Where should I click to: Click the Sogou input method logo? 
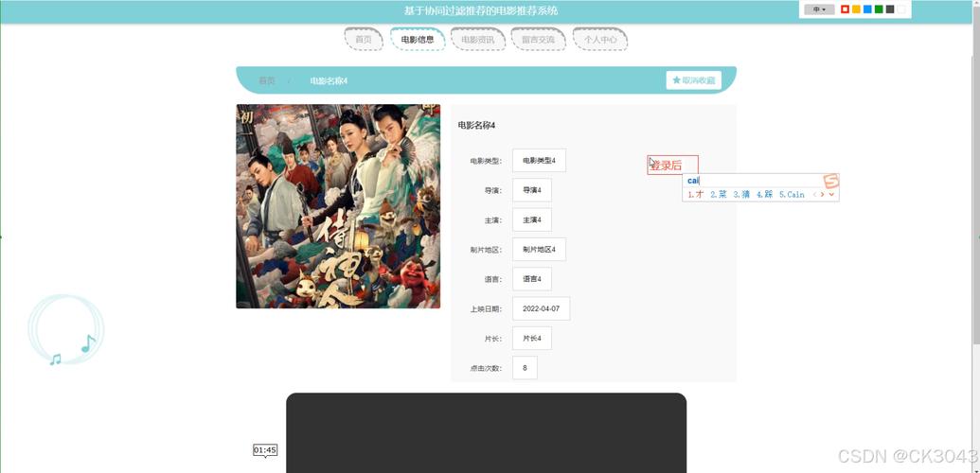[x=830, y=182]
